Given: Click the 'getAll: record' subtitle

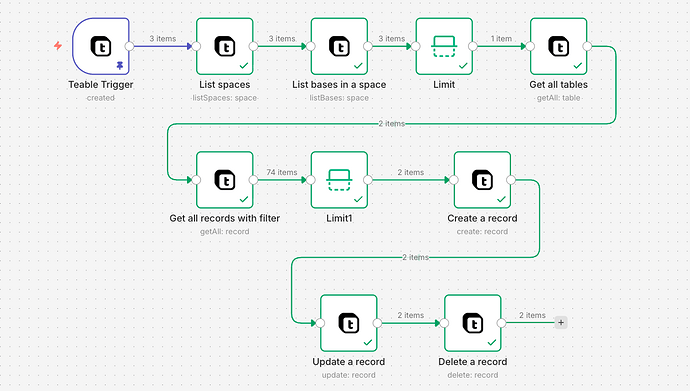Looking at the screenshot, I should click(x=225, y=231).
